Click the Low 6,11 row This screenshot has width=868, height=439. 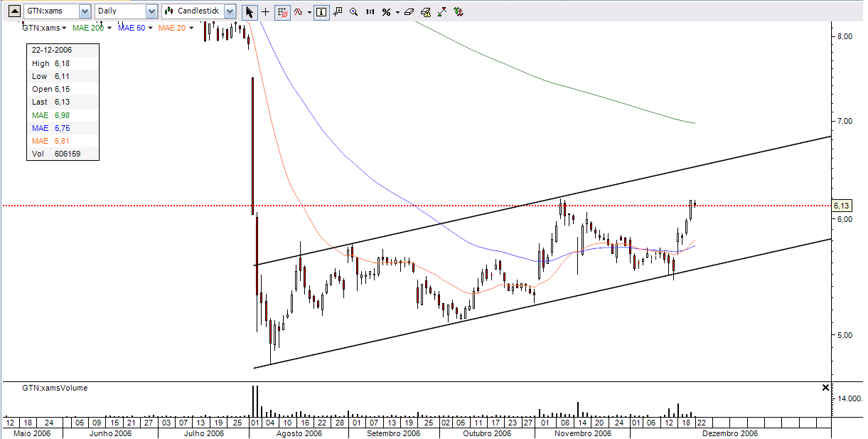coord(63,76)
